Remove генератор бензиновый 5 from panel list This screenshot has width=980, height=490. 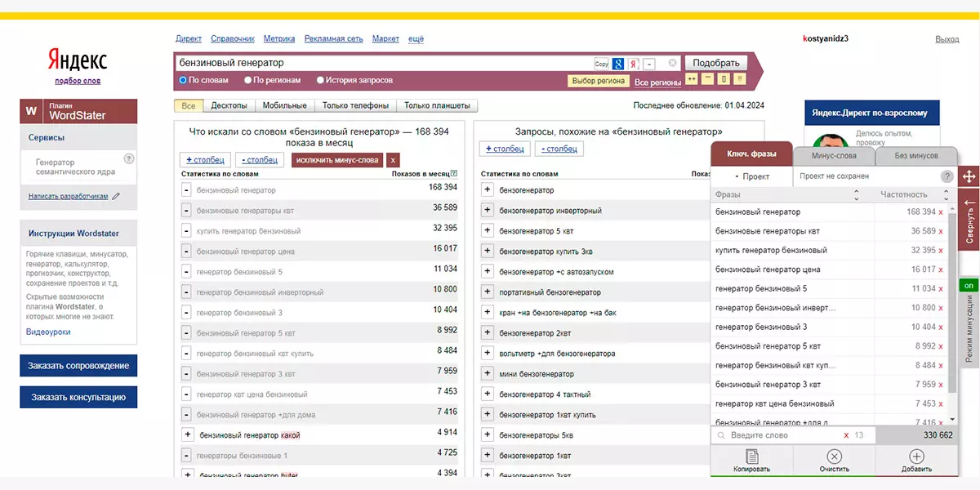click(941, 289)
